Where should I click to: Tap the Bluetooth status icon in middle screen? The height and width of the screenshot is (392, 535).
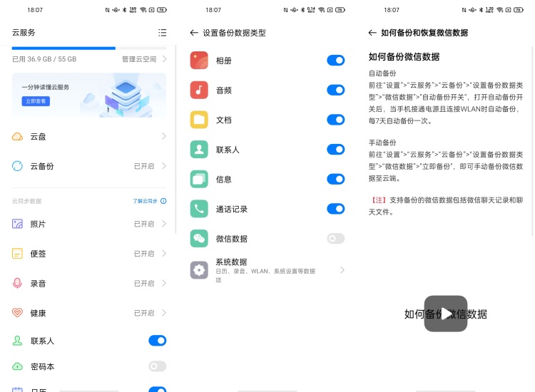pyautogui.click(x=302, y=10)
